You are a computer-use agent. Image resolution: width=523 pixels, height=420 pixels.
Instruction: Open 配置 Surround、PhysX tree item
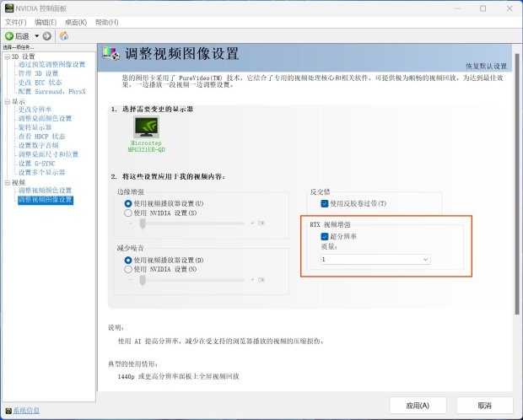51,91
